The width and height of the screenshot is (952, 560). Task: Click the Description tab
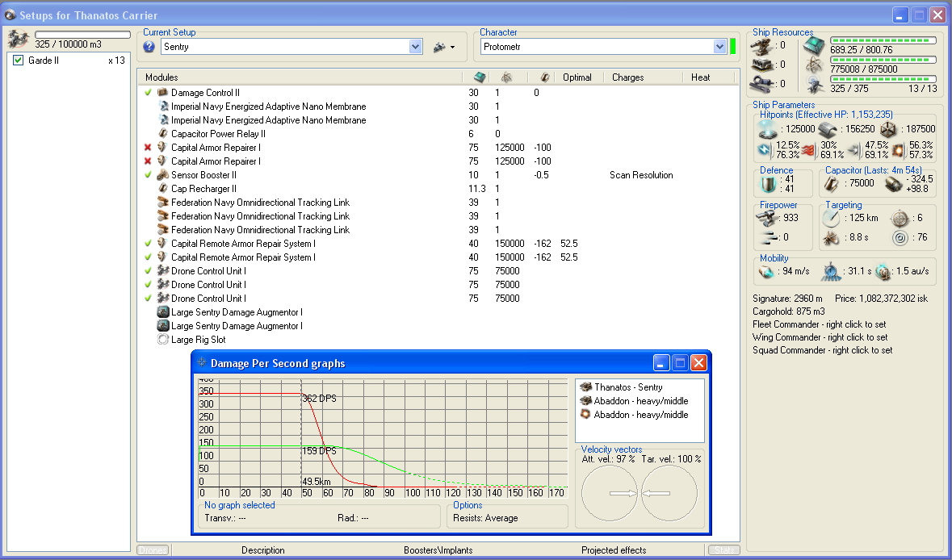262,550
